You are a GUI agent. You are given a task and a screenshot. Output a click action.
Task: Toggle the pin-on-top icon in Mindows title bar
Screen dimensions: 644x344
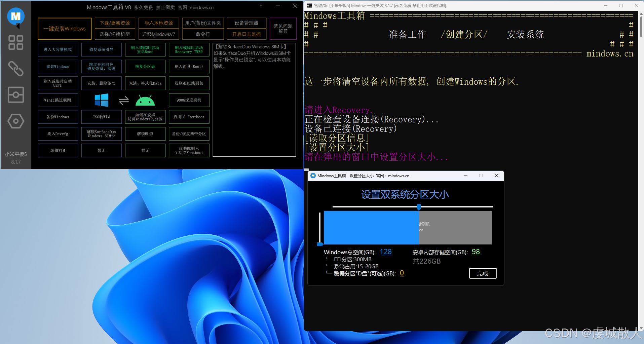point(261,6)
